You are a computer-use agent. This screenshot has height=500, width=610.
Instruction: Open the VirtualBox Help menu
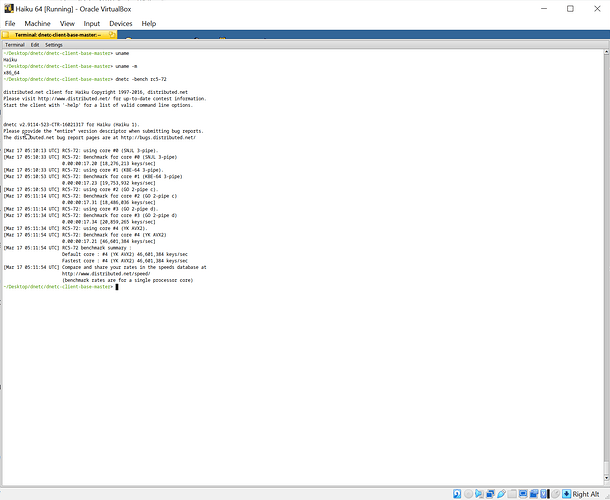(149, 23)
